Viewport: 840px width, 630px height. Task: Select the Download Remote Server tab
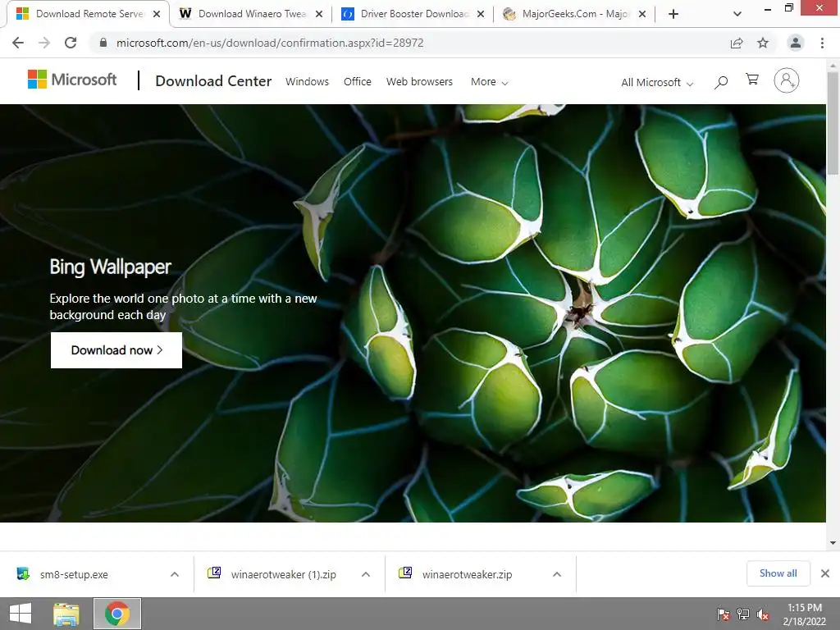click(89, 14)
